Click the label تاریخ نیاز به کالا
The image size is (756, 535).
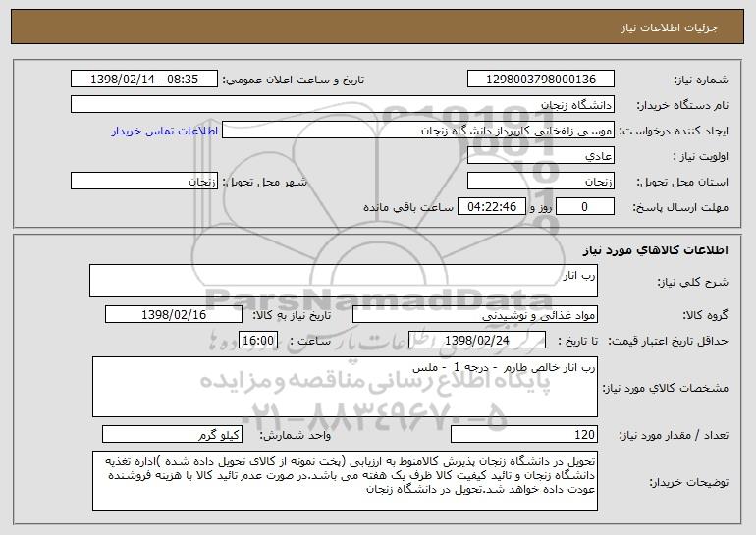(292, 315)
